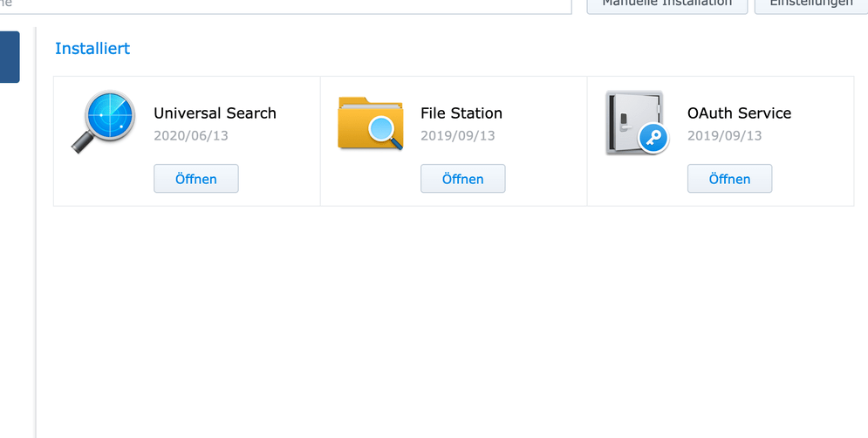Click the OAuth Service safe-with-key icon
The image size is (868, 438).
point(637,122)
